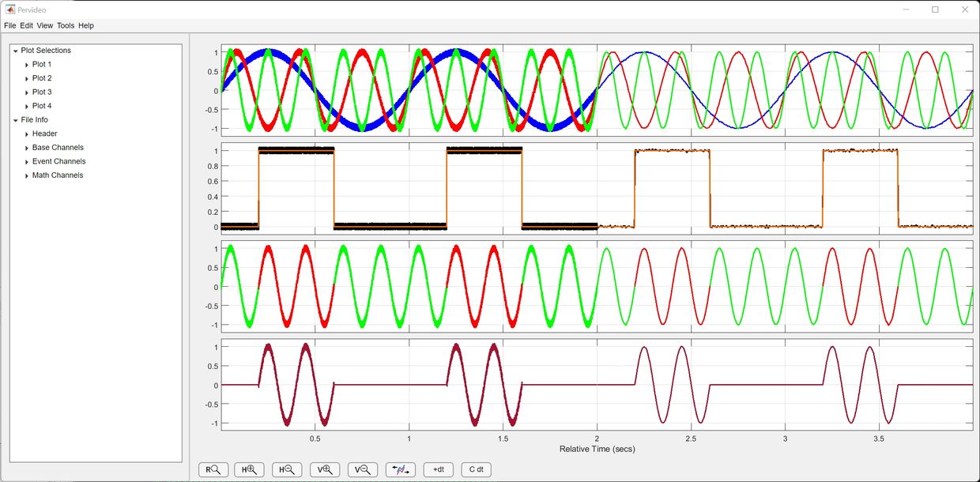Click the signal pan arrows icon button
The width and height of the screenshot is (980, 482).
[x=400, y=469]
